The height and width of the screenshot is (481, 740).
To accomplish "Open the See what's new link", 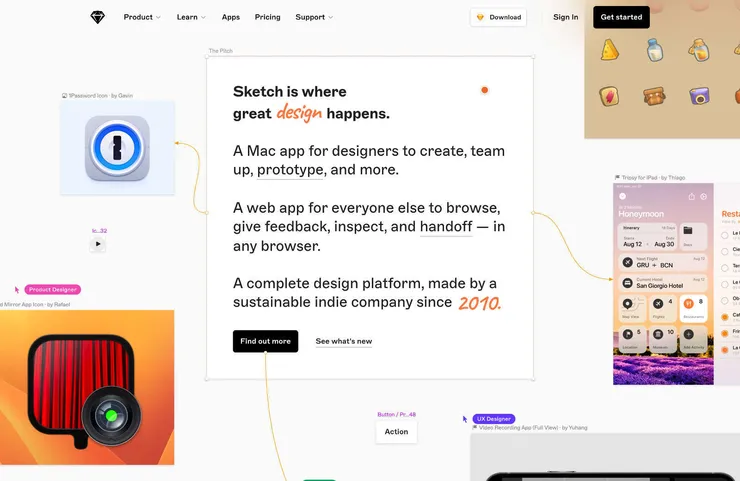I will tap(344, 341).
